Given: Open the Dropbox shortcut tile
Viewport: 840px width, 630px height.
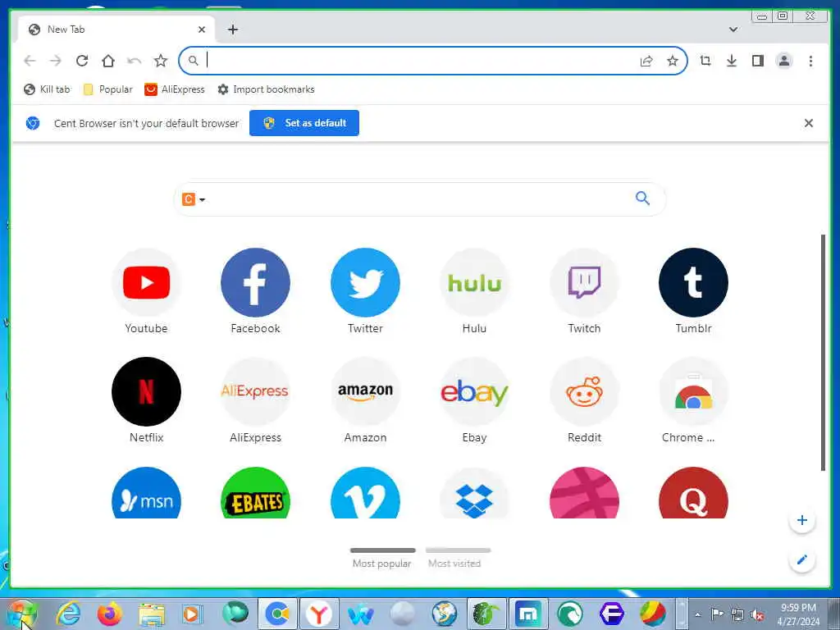Looking at the screenshot, I should (475, 493).
